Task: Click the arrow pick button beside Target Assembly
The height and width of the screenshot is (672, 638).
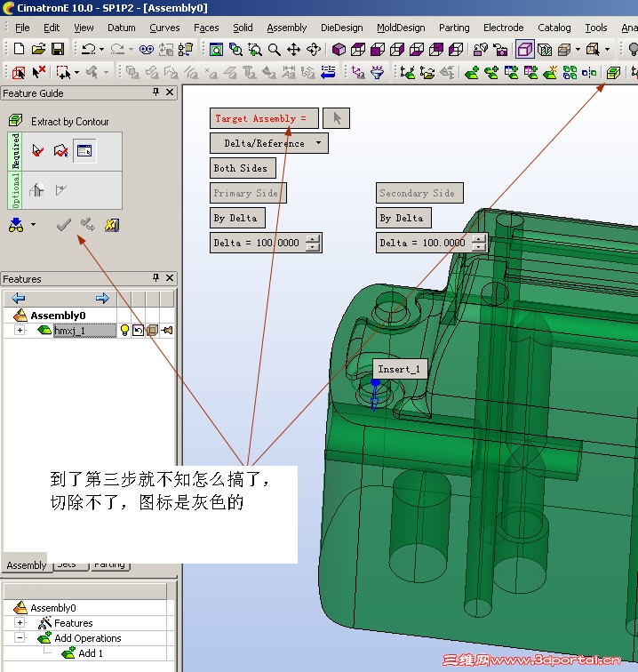Action: [337, 118]
